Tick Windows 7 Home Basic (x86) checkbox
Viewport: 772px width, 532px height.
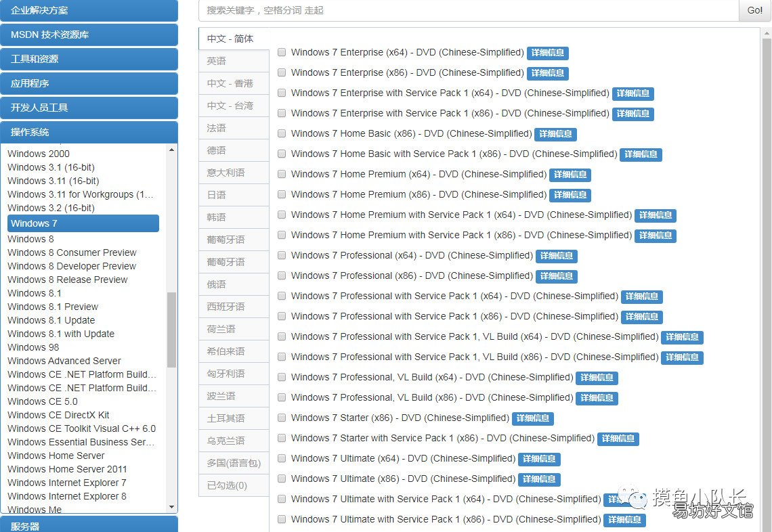282,133
